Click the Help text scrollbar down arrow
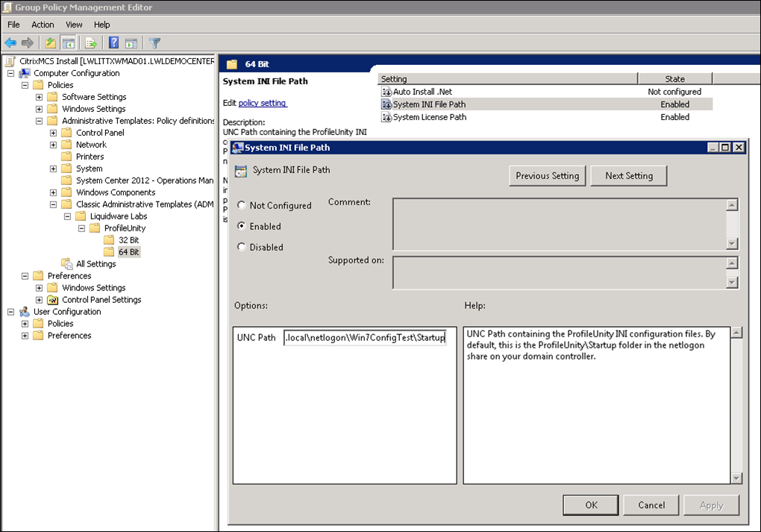This screenshot has width=761, height=532. pos(736,478)
